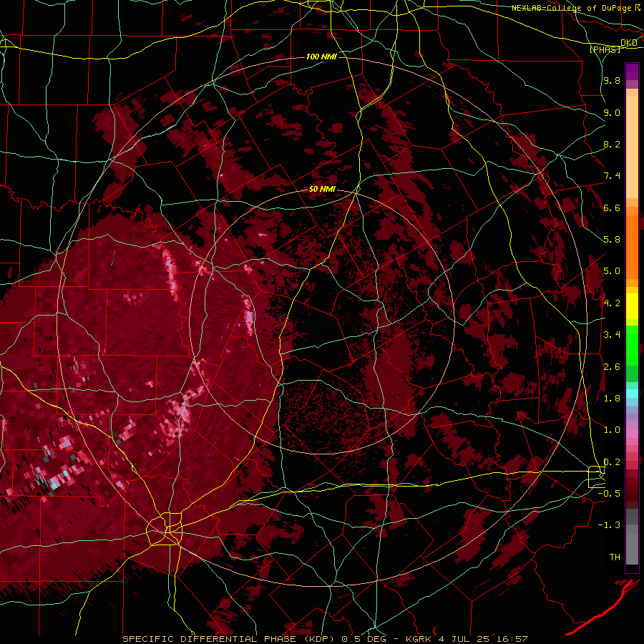
Task: Click the "50 NMI" range ring label
Action: pos(322,190)
